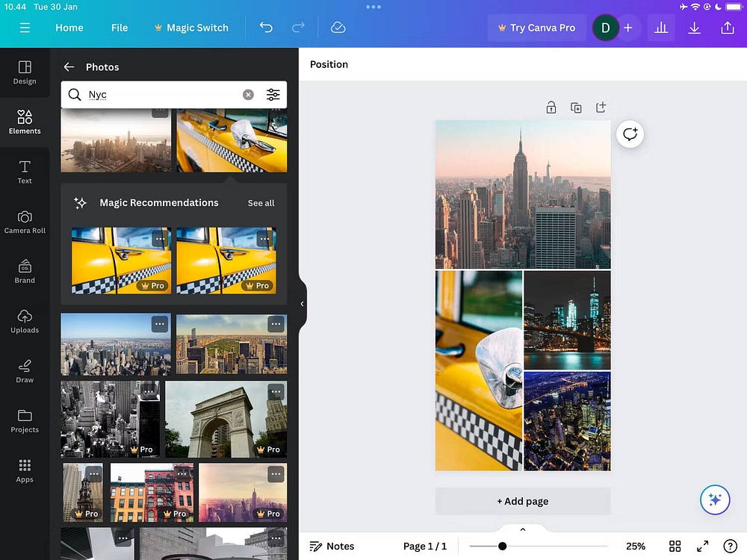Open search filters in the Photos panel

[273, 94]
